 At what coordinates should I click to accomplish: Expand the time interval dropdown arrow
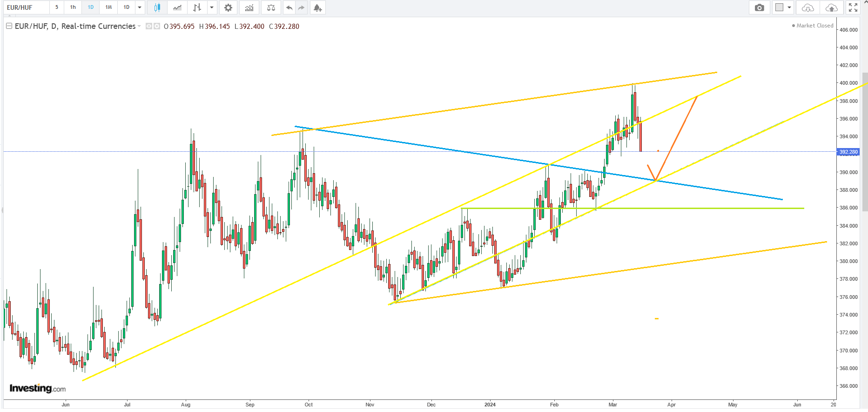[x=140, y=7]
